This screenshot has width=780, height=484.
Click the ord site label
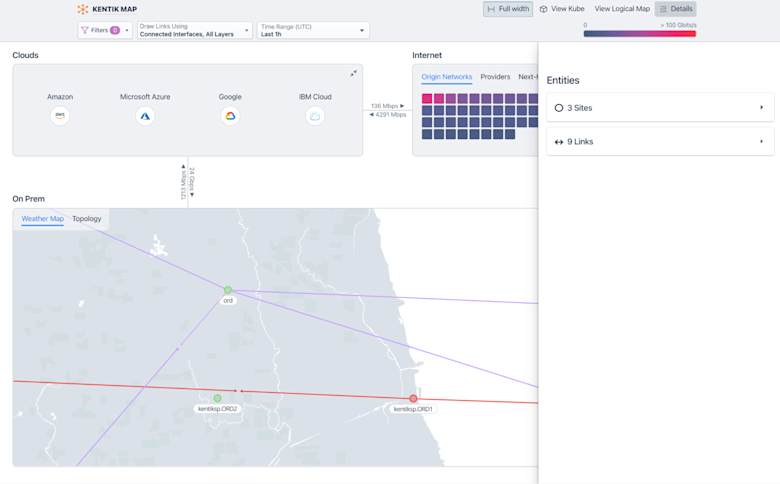point(228,301)
